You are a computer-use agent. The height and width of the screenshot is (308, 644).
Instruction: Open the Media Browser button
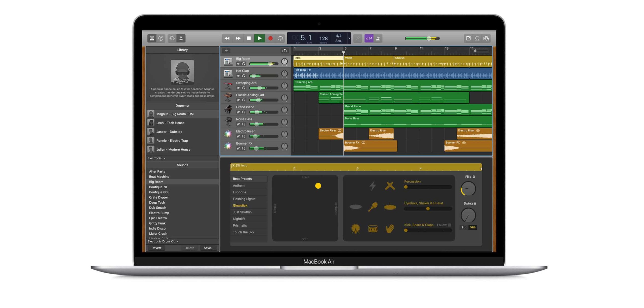click(x=486, y=38)
